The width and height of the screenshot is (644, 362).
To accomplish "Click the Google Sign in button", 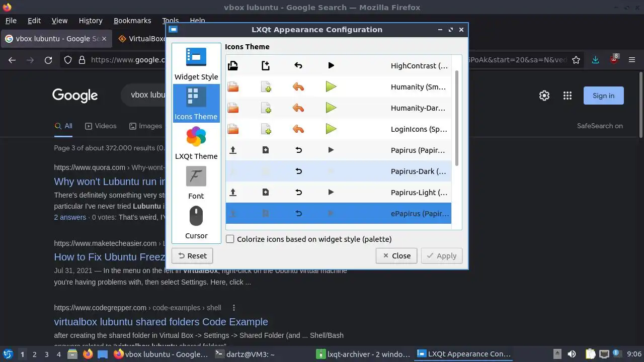I will [603, 96].
